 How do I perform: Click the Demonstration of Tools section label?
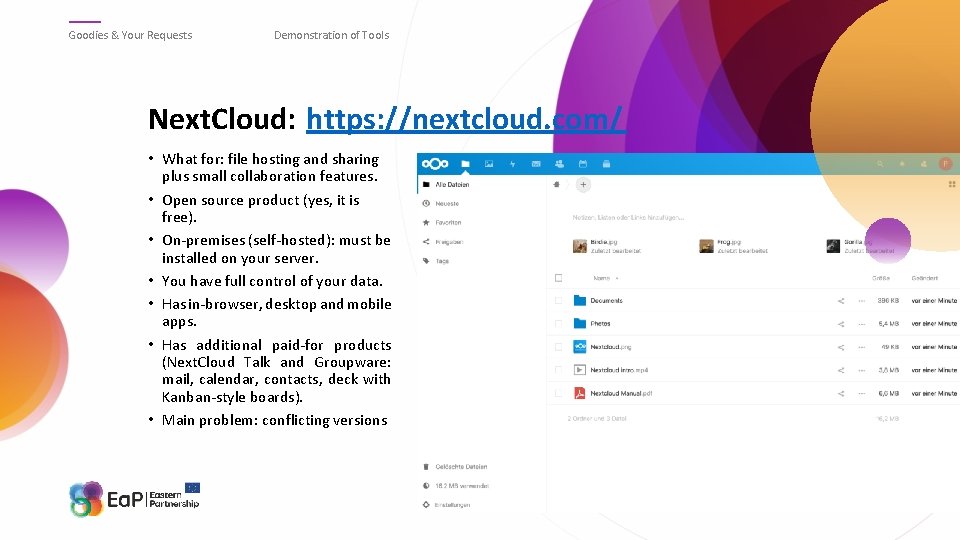tap(331, 35)
